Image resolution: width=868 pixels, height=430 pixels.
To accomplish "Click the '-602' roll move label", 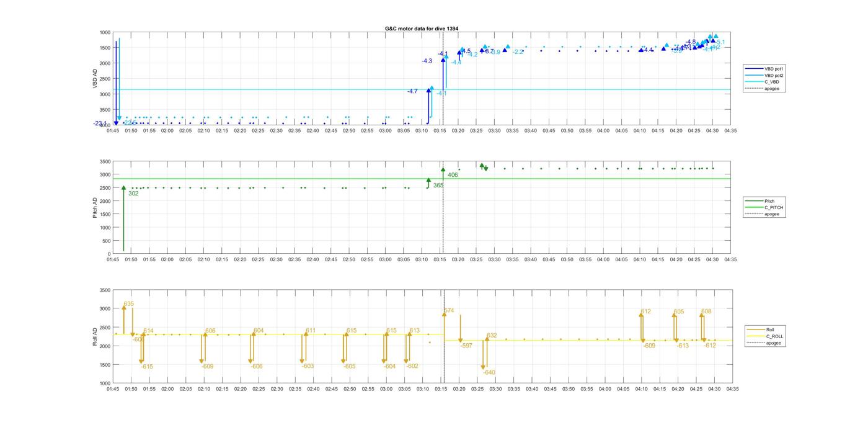I will click(412, 366).
